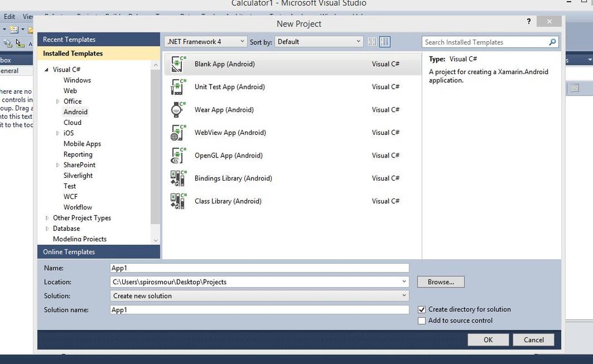Click the Cancel button
Image resolution: width=593 pixels, height=364 pixels.
point(533,340)
